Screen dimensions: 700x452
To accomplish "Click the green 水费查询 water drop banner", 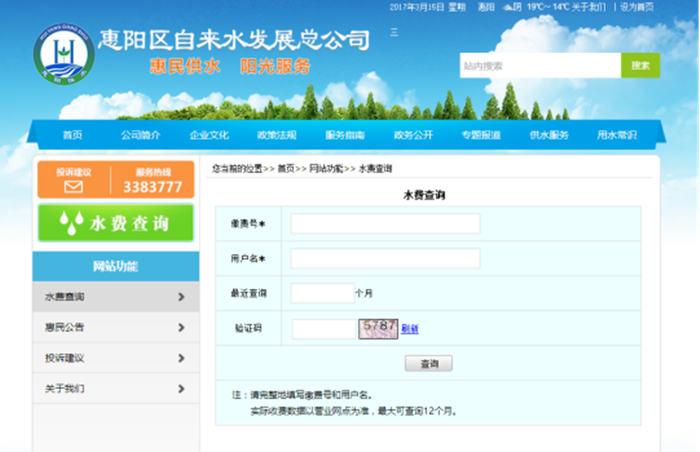I will pos(116,222).
